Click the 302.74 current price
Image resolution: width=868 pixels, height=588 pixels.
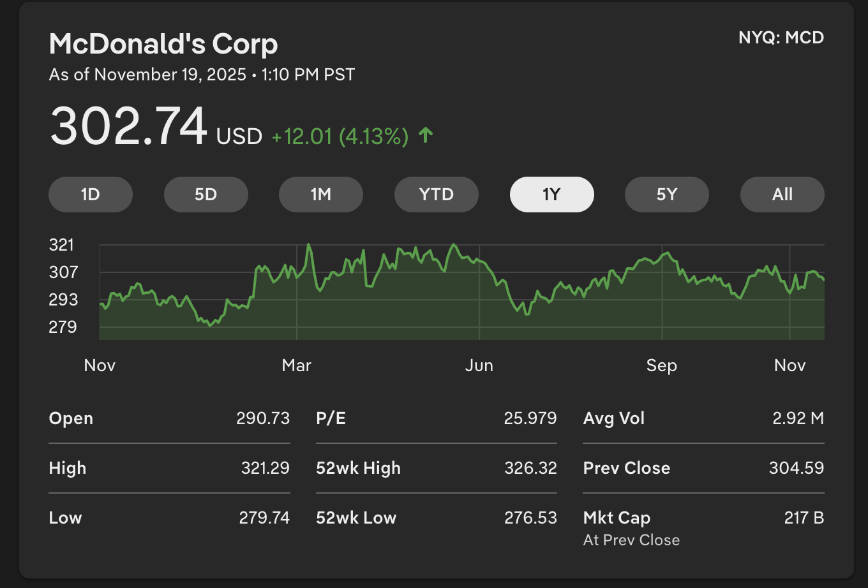tap(128, 126)
